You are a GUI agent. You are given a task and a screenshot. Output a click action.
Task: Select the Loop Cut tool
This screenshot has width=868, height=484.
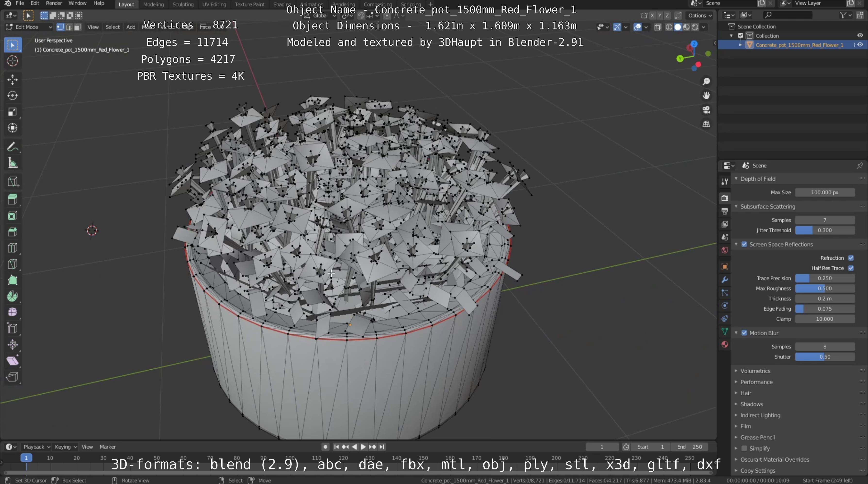[x=12, y=248]
